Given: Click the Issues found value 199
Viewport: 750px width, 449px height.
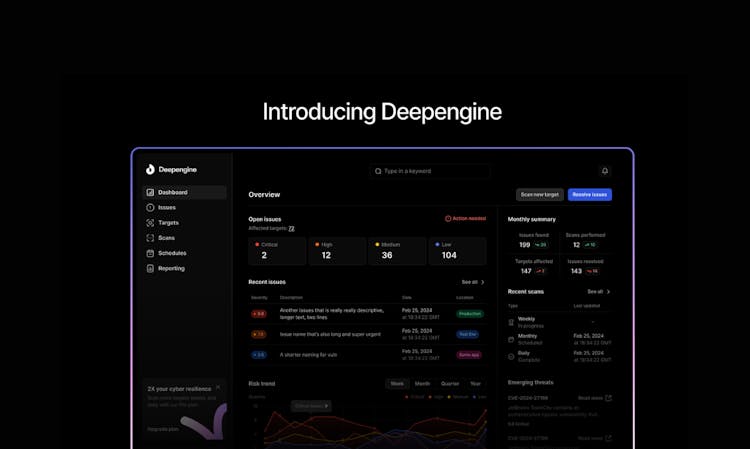Looking at the screenshot, I should 525,245.
